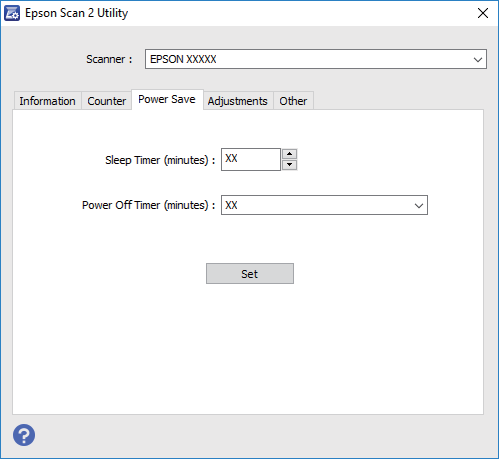
Task: Go to the Adjustments tab
Action: 238,101
